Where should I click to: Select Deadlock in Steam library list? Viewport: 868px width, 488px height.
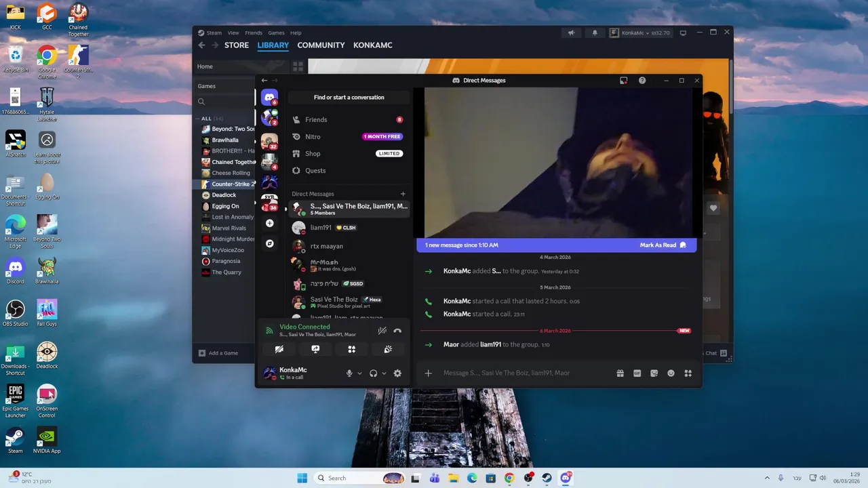coord(224,195)
